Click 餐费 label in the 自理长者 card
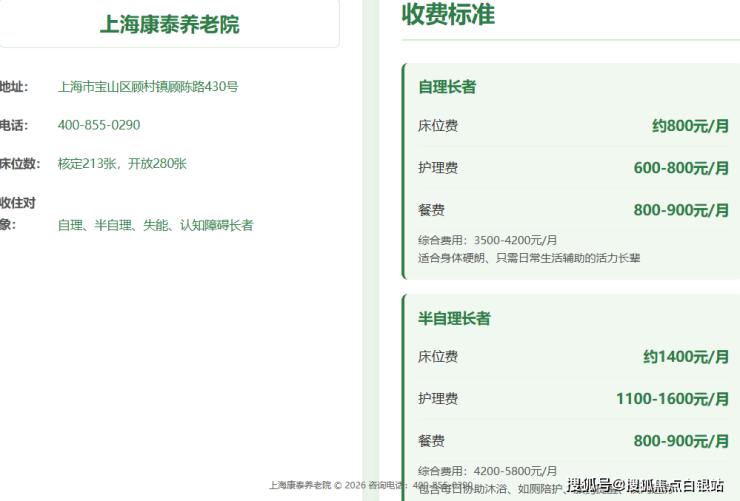This screenshot has height=501, width=740. [x=431, y=210]
